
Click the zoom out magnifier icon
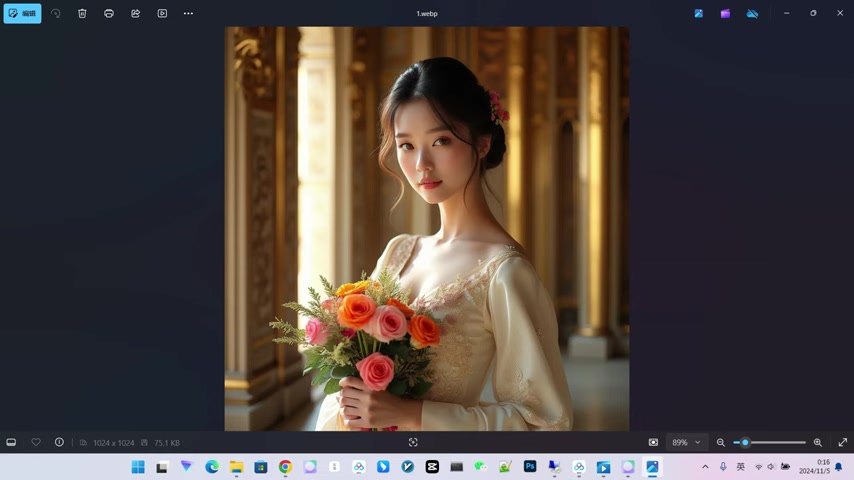[x=721, y=442]
